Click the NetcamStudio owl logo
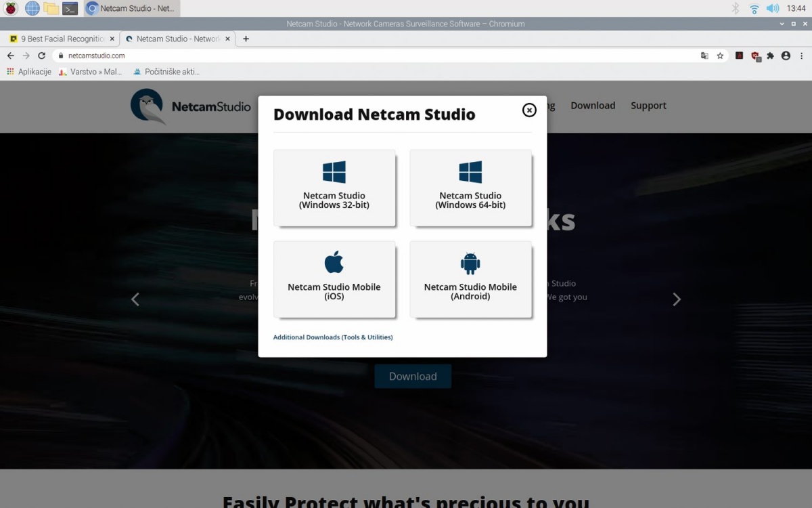This screenshot has height=508, width=812. click(191, 106)
